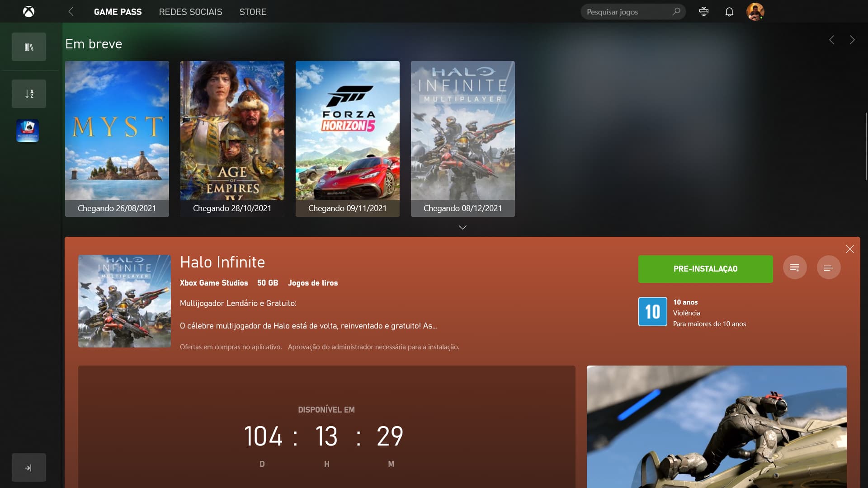
Task: Click the Pesquisar jogos search field
Action: coord(633,12)
